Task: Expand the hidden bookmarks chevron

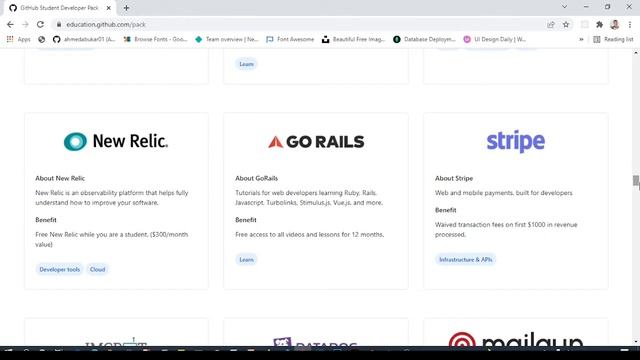Action: pyautogui.click(x=581, y=39)
